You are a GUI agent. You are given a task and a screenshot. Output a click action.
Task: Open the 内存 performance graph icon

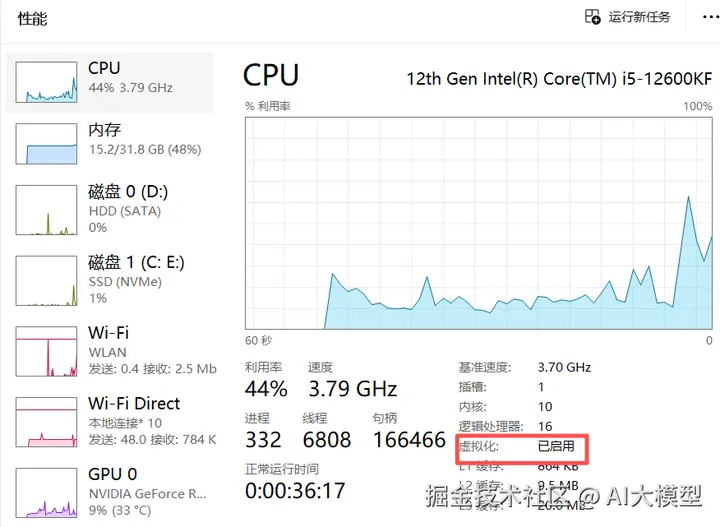tap(46, 142)
